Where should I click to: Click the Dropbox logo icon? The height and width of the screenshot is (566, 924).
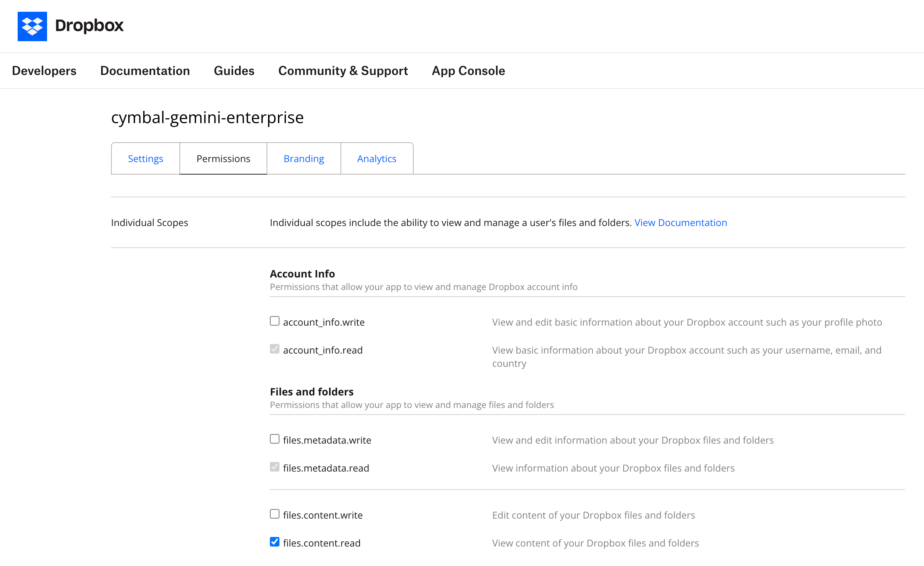[32, 26]
